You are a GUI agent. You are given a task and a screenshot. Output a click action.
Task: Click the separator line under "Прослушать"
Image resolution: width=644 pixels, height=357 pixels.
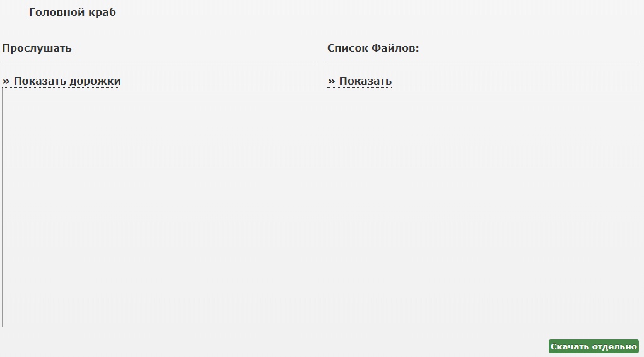point(158,62)
